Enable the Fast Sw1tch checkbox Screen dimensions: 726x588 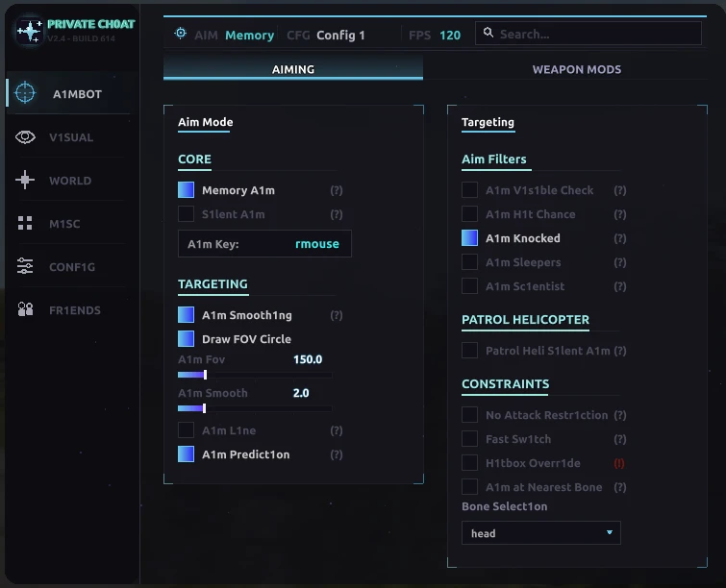tap(469, 438)
